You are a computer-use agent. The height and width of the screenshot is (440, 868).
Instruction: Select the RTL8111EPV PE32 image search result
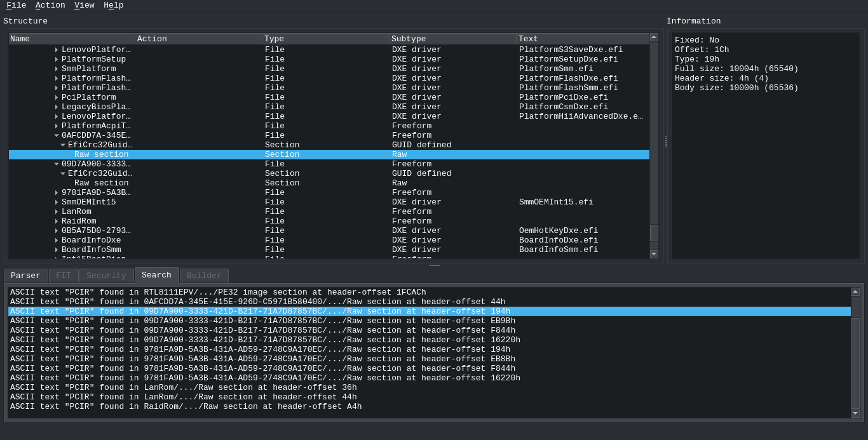pos(218,293)
